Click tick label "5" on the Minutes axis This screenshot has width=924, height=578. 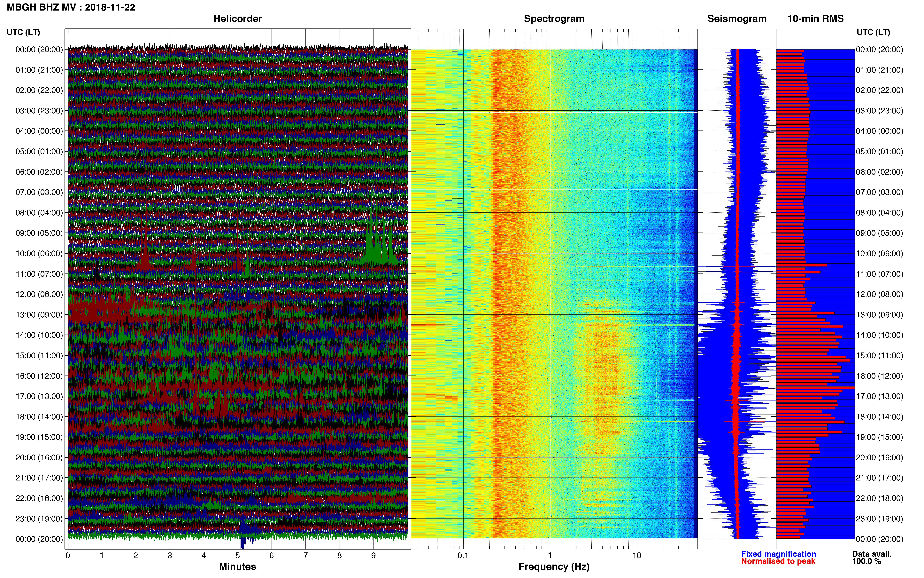pos(238,556)
